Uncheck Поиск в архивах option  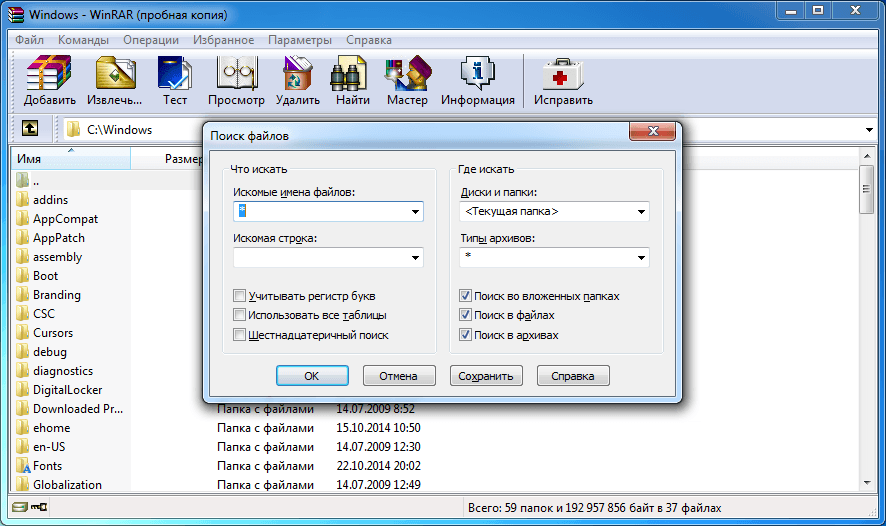465,334
